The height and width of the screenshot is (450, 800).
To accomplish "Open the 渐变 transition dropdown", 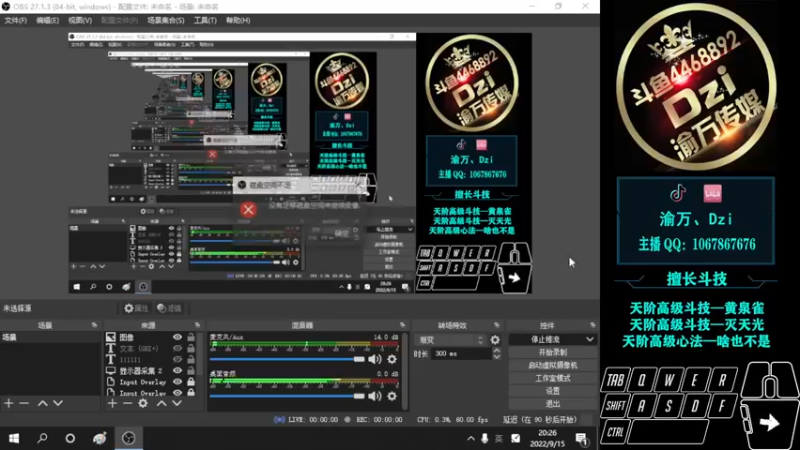I will 451,340.
